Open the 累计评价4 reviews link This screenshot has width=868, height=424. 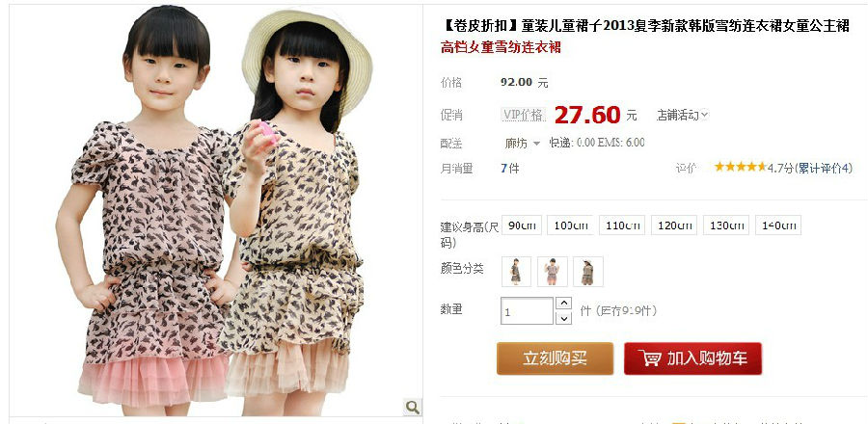coord(824,168)
